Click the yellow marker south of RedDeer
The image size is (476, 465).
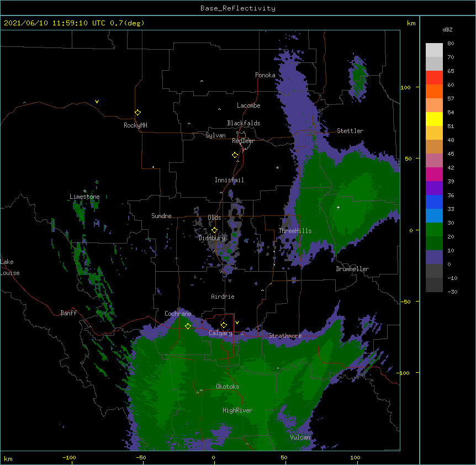[235, 155]
